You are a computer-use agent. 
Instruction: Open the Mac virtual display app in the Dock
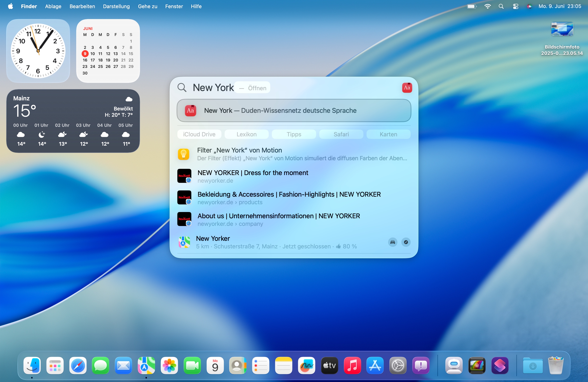click(x=454, y=365)
